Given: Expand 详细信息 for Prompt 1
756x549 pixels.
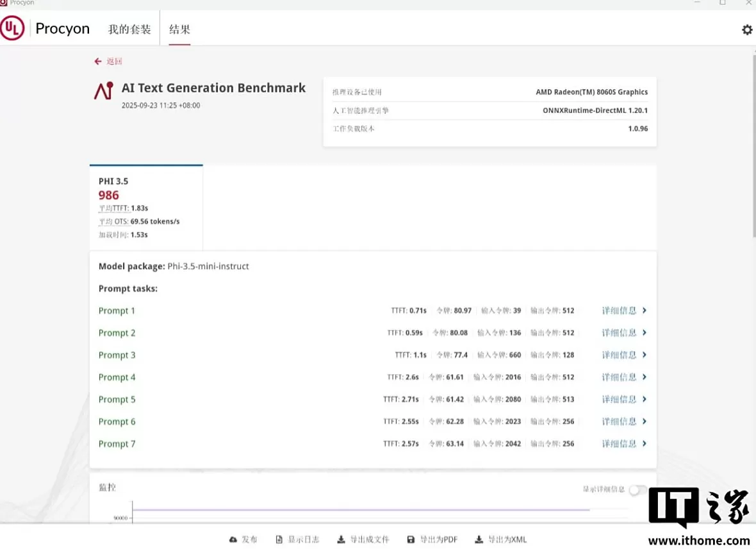Looking at the screenshot, I should pyautogui.click(x=623, y=311).
